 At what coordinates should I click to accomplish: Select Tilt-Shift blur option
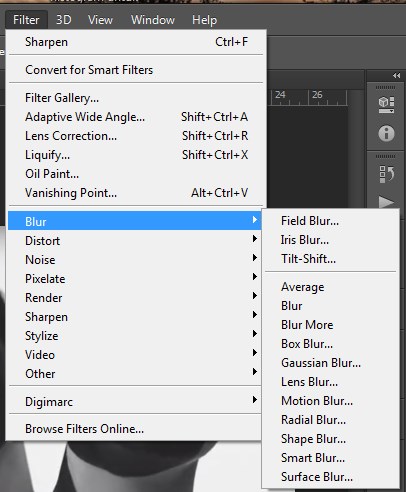tap(331, 259)
